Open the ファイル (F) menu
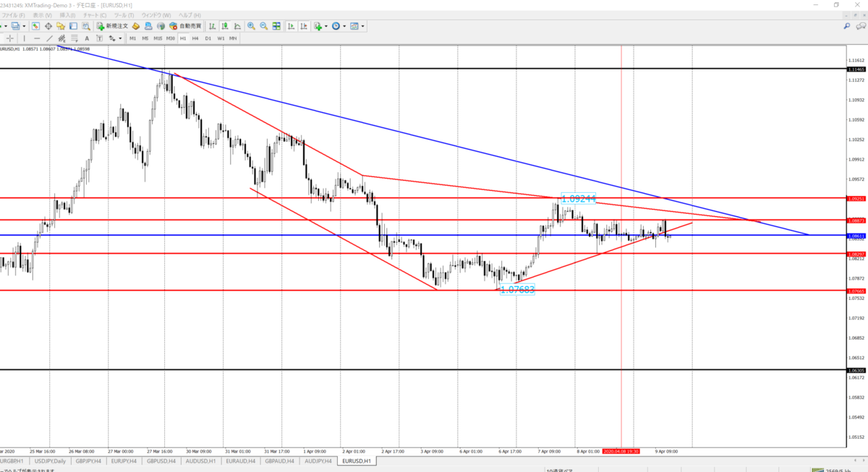 (x=14, y=14)
